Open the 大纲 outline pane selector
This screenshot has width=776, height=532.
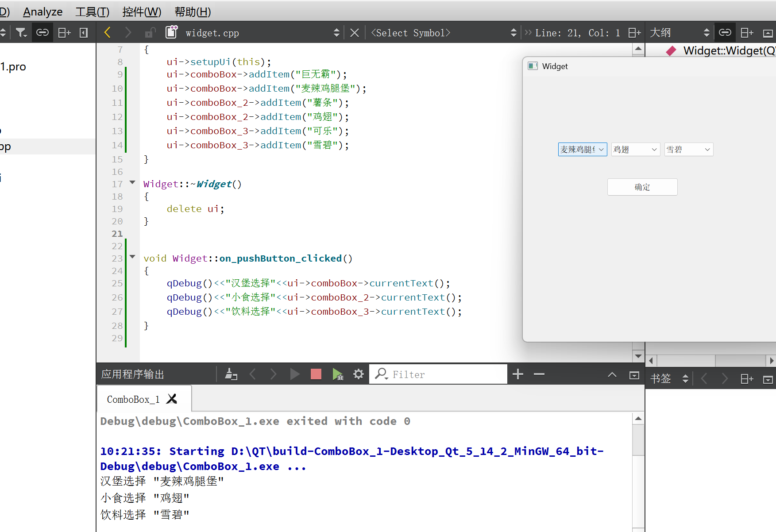(679, 33)
